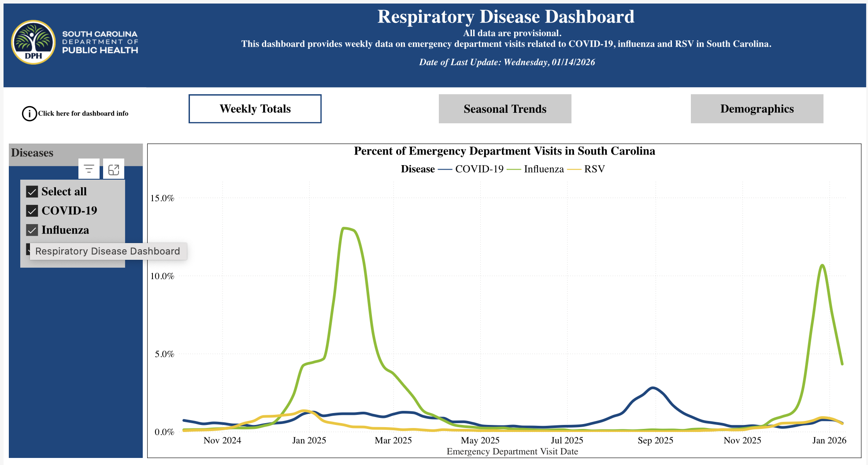
Task: Click the chart title about Emergency Department Visits
Action: click(504, 151)
